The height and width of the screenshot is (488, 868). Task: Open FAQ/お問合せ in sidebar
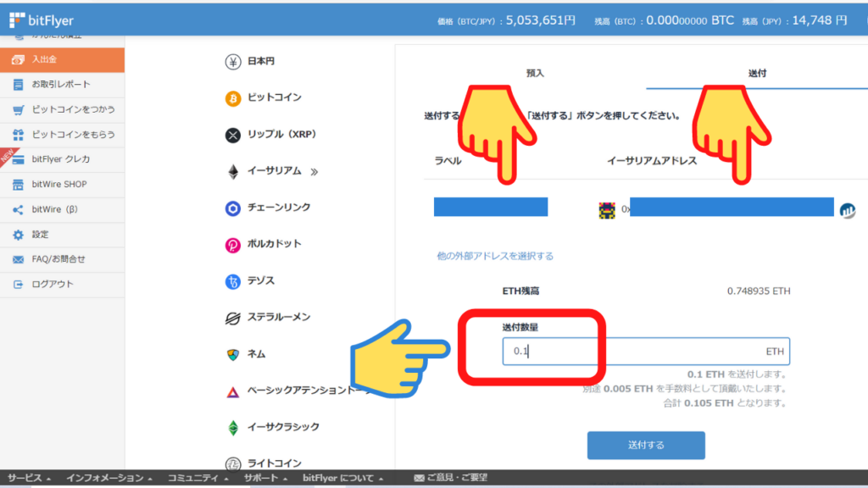62,259
